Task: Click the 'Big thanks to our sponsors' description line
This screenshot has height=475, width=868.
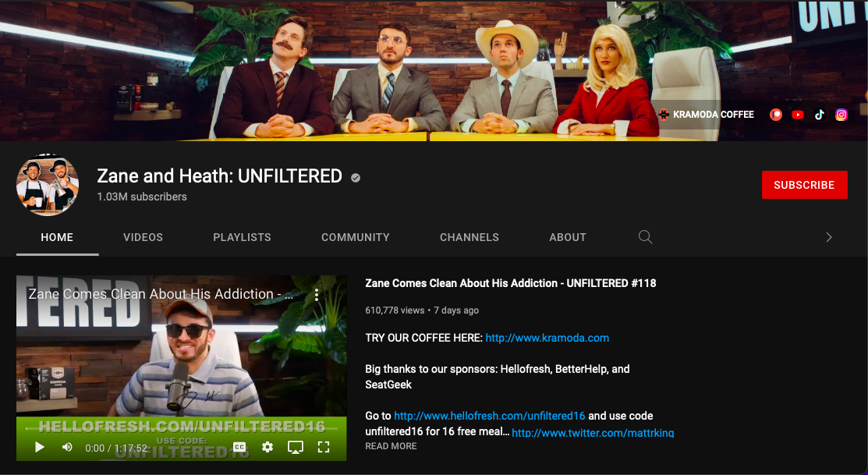Action: point(497,377)
